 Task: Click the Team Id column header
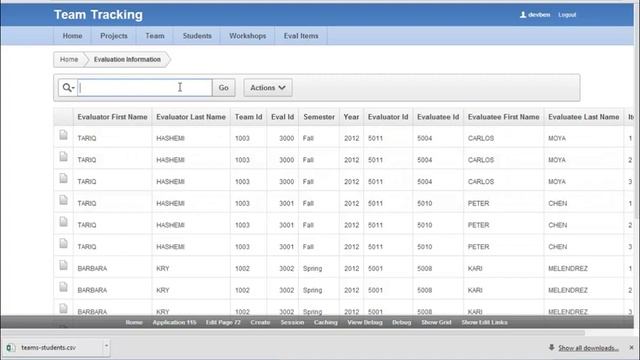pyautogui.click(x=248, y=117)
